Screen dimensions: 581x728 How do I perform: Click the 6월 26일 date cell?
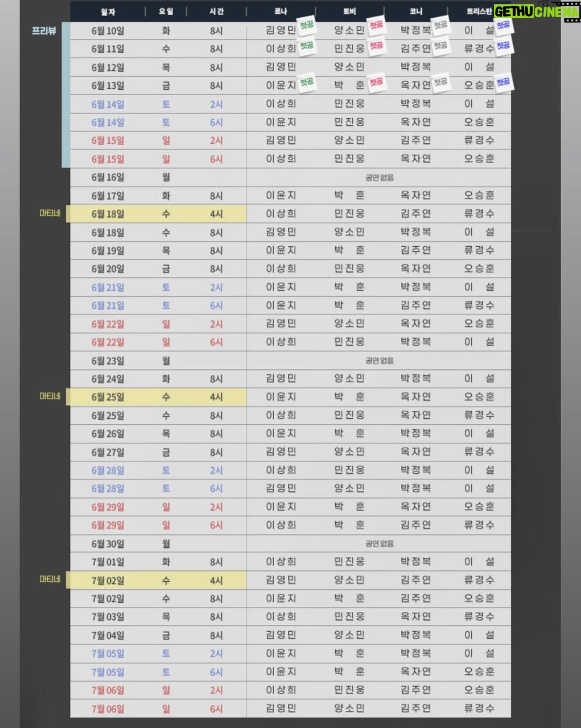pyautogui.click(x=108, y=434)
